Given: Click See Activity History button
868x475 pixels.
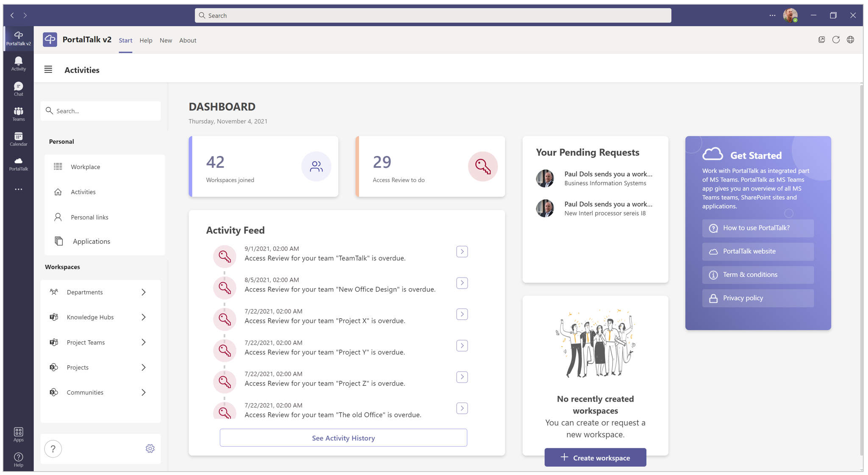Looking at the screenshot, I should point(343,438).
